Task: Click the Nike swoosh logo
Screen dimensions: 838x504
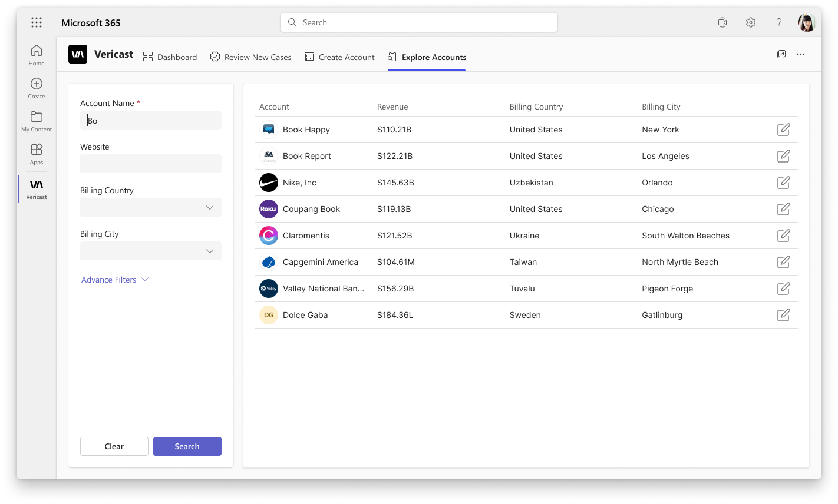Action: (269, 183)
